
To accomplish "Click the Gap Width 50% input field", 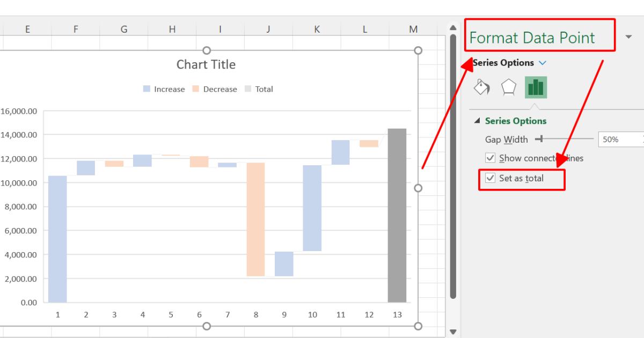I will click(615, 139).
